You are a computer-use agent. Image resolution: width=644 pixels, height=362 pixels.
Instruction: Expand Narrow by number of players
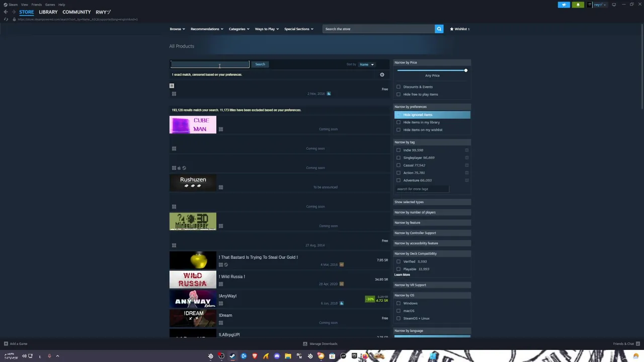point(432,212)
